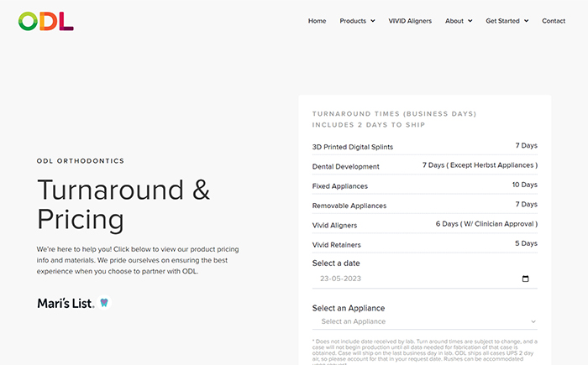
Task: Open the calendar picker icon
Action: (525, 279)
